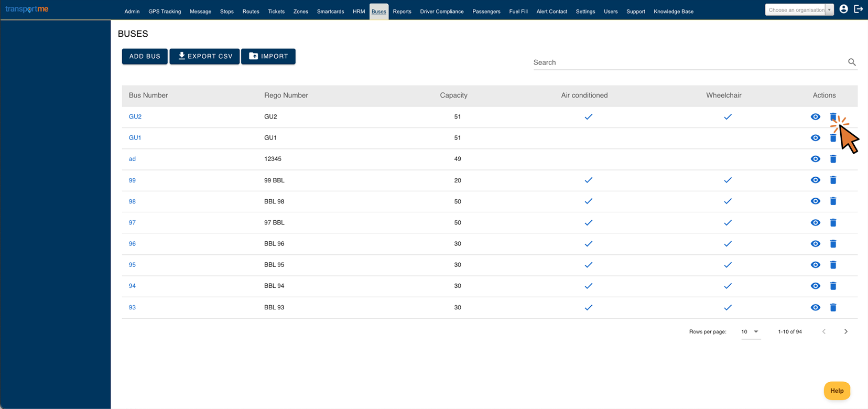Open the Users menu
This screenshot has height=409, width=868.
(x=611, y=12)
